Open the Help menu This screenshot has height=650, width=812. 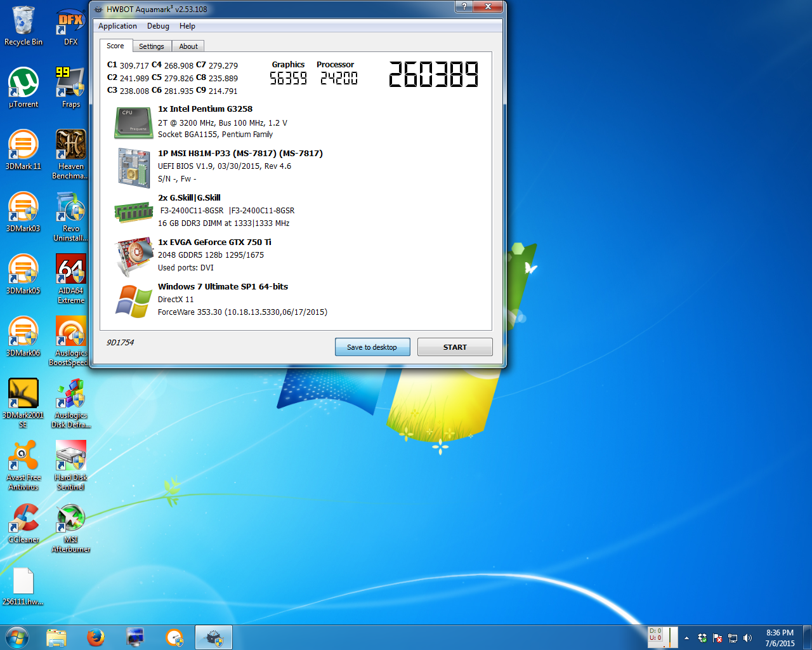pyautogui.click(x=187, y=26)
